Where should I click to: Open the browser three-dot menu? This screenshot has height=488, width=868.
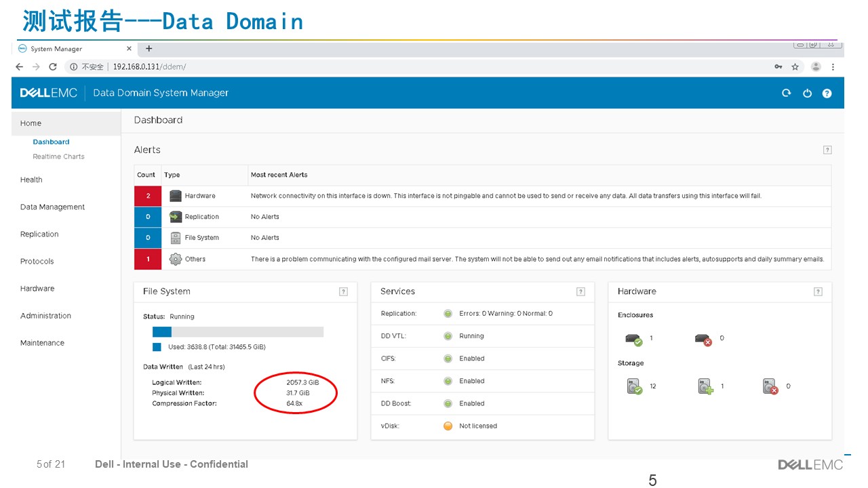[x=833, y=66]
